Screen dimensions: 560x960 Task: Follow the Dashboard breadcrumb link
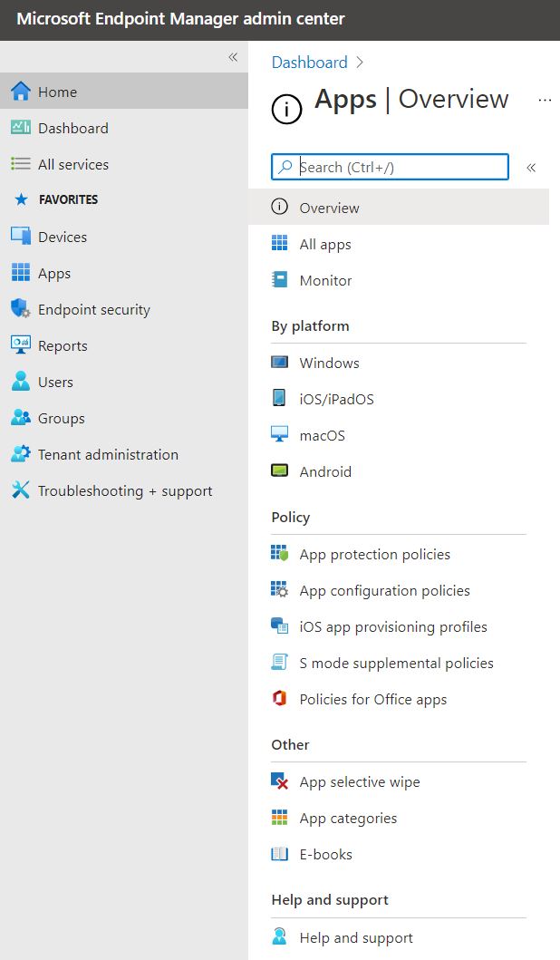(310, 63)
